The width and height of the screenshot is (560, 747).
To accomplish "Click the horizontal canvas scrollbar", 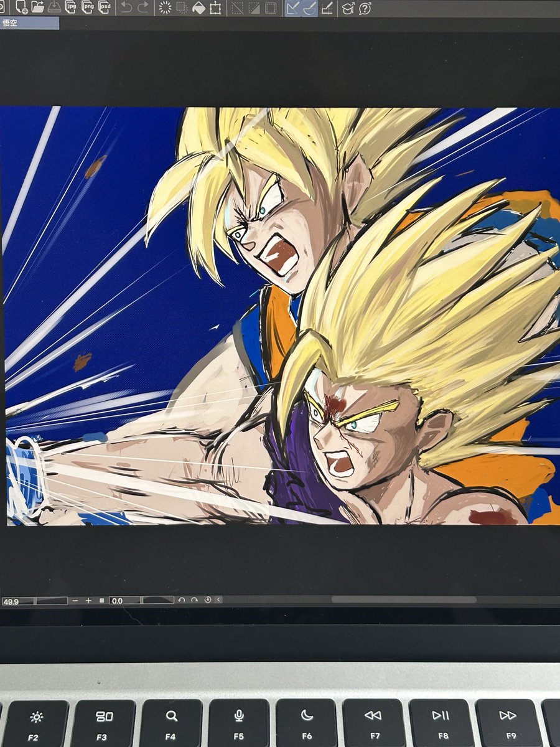I will coord(404,600).
